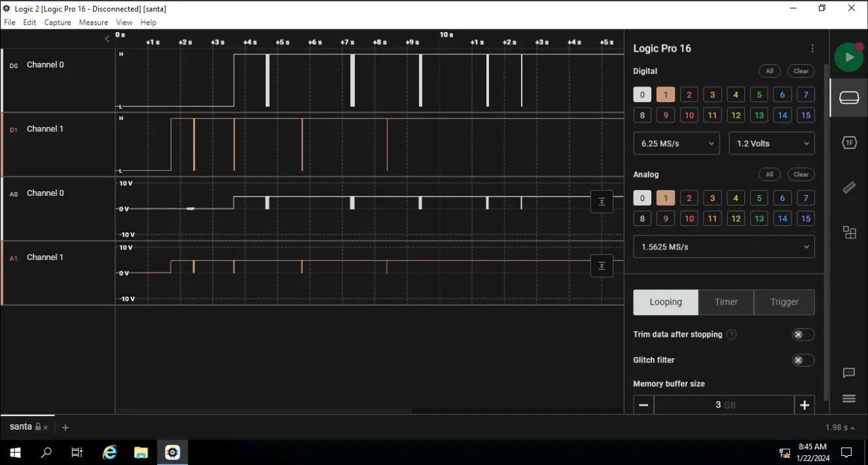Viewport: 868px width, 465px height.
Task: Open the hamburger main menu icon
Action: 849,399
